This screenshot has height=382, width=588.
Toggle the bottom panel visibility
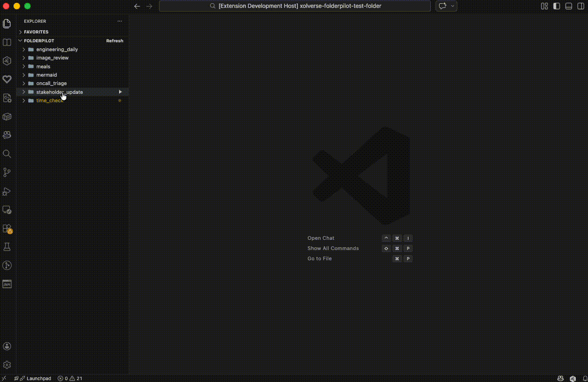pos(569,6)
